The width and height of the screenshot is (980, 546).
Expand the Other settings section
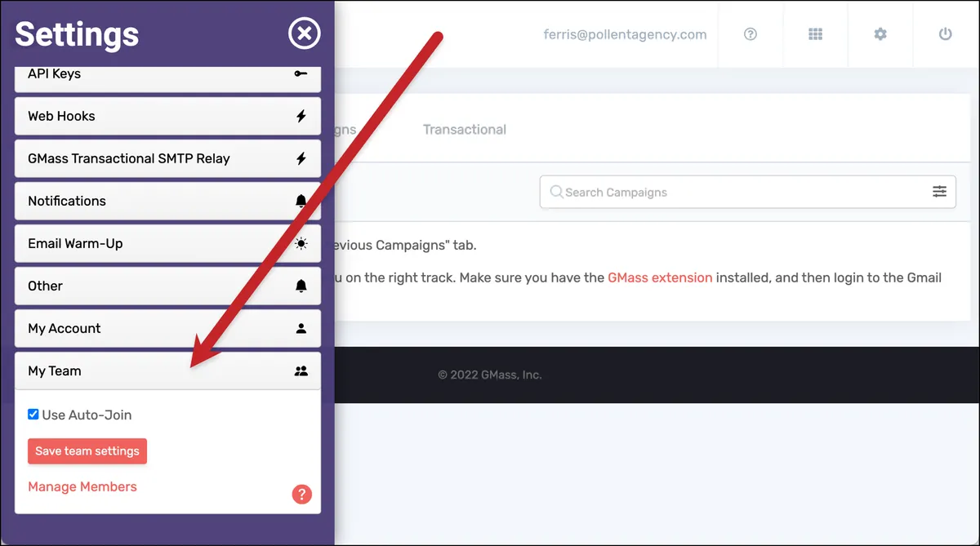(x=167, y=286)
